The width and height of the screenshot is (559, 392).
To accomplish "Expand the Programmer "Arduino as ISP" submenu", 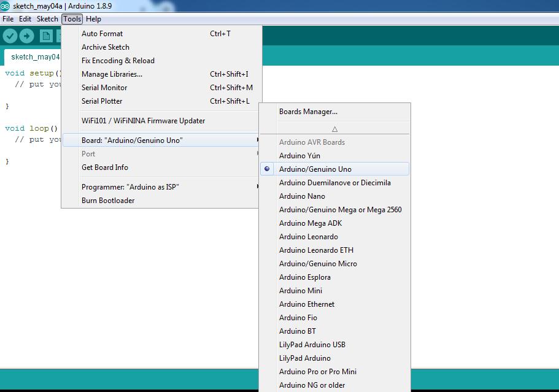I will pyautogui.click(x=160, y=187).
